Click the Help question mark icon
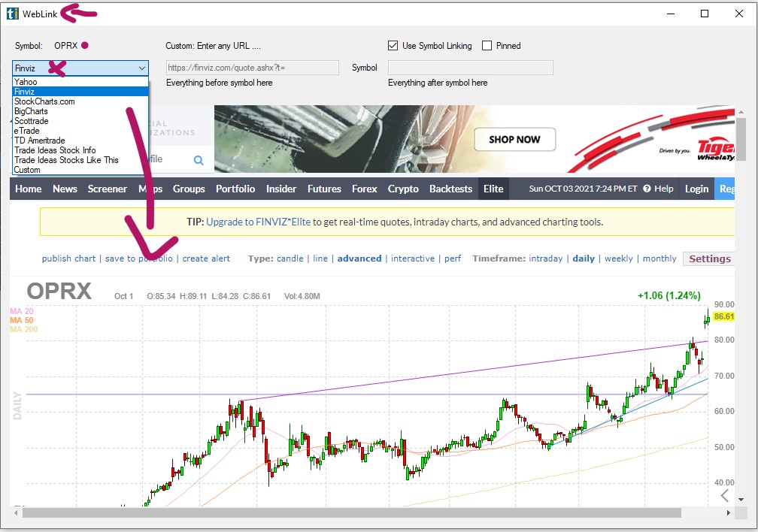This screenshot has width=758, height=532. click(647, 189)
